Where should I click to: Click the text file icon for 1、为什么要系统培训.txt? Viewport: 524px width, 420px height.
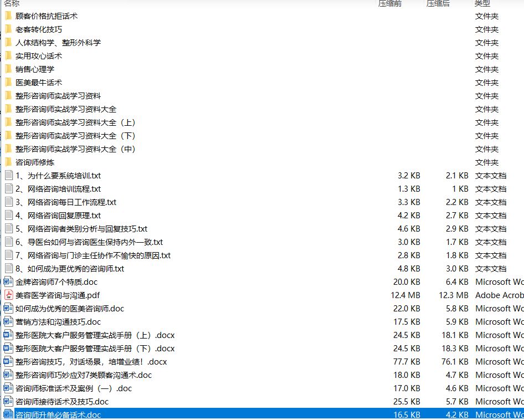tap(8, 176)
